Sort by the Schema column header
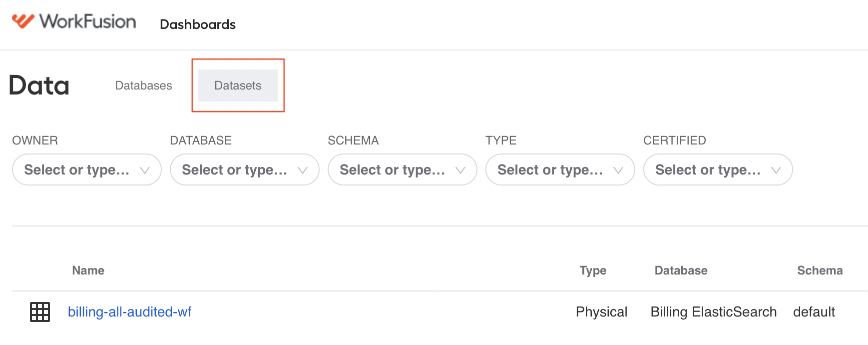Viewport: 868px width, 345px height. click(820, 270)
